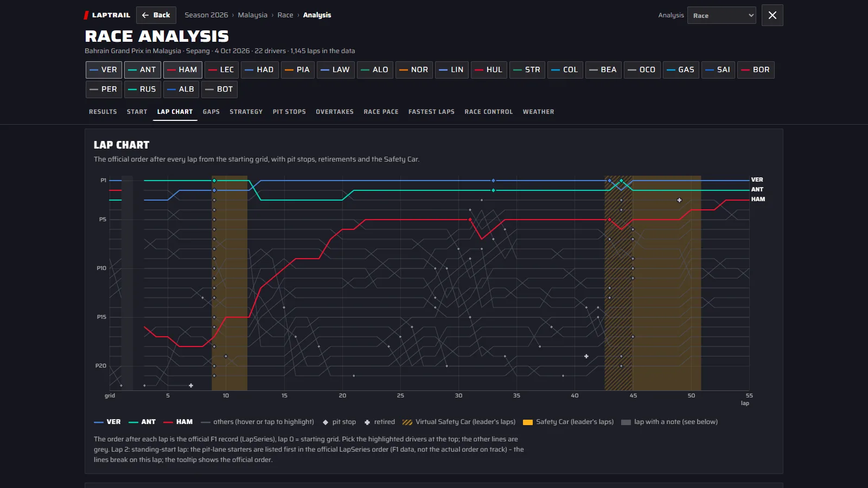868x488 pixels.
Task: Open the Fastest Laps tab
Action: pos(432,112)
